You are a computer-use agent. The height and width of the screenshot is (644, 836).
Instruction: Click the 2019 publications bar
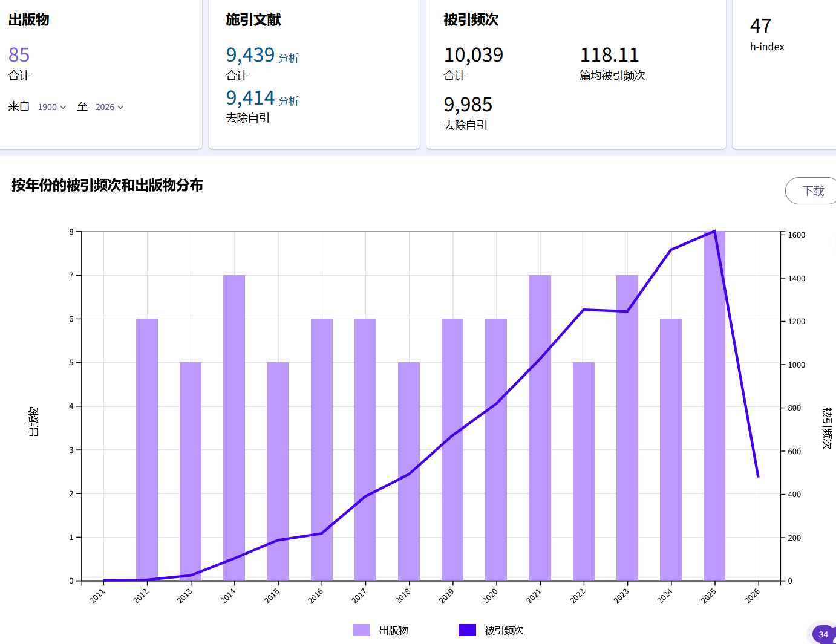coord(452,449)
